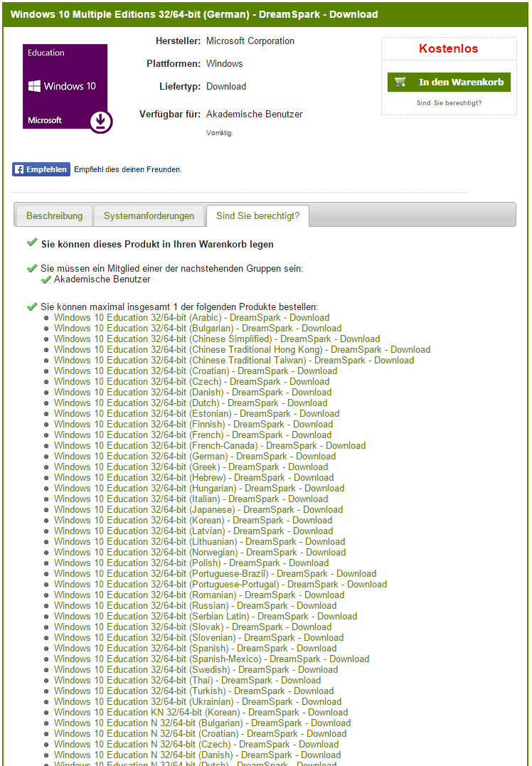This screenshot has height=766, width=532.
Task: Open Windows 10 Education (Italian) link
Action: [191, 499]
